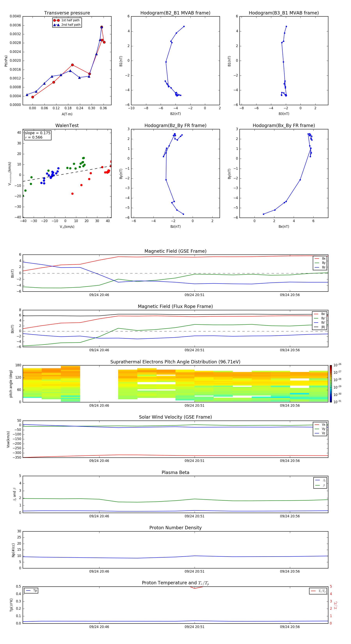Click the 'Tp' legend entry
Image resolution: width=351 pixels, height=644 pixels.
[31, 591]
